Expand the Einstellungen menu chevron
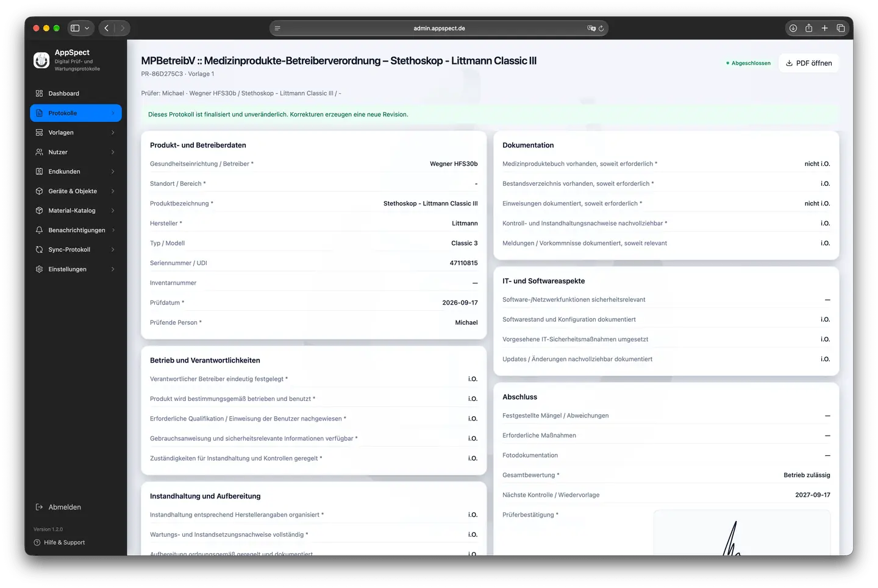The height and width of the screenshot is (588, 878). click(113, 269)
